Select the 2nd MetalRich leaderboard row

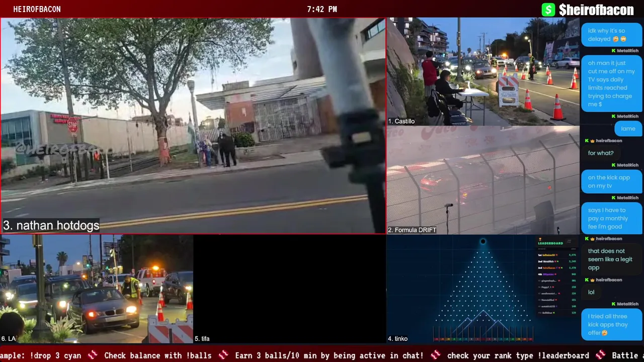click(556, 261)
